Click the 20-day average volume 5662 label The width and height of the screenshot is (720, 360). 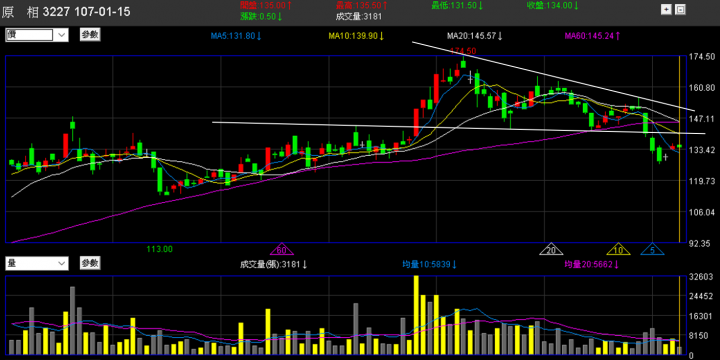(x=591, y=264)
